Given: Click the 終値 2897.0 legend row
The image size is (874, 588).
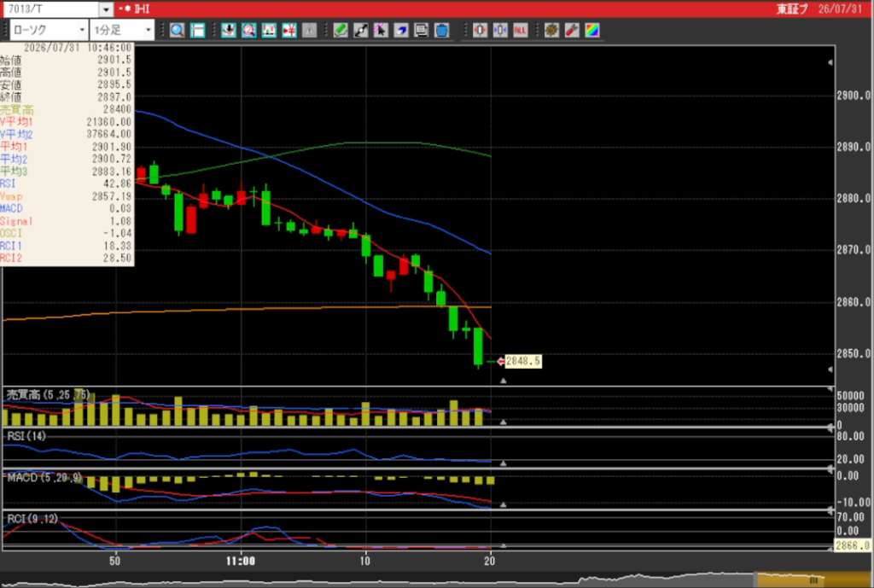Looking at the screenshot, I should tap(67, 97).
